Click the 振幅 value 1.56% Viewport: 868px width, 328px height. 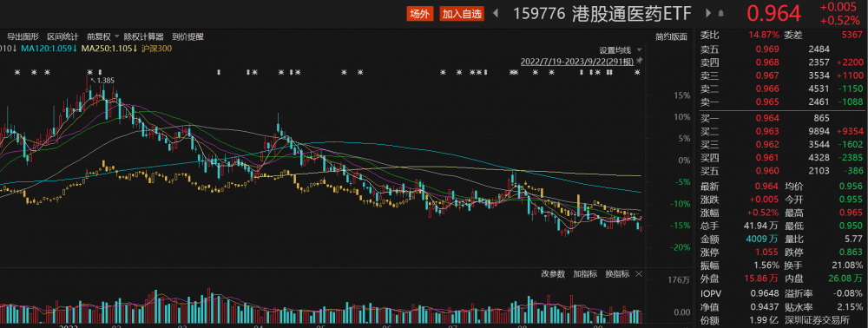tap(767, 266)
